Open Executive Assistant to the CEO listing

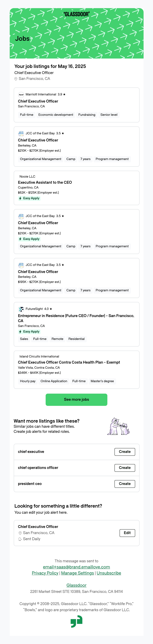click(x=45, y=182)
